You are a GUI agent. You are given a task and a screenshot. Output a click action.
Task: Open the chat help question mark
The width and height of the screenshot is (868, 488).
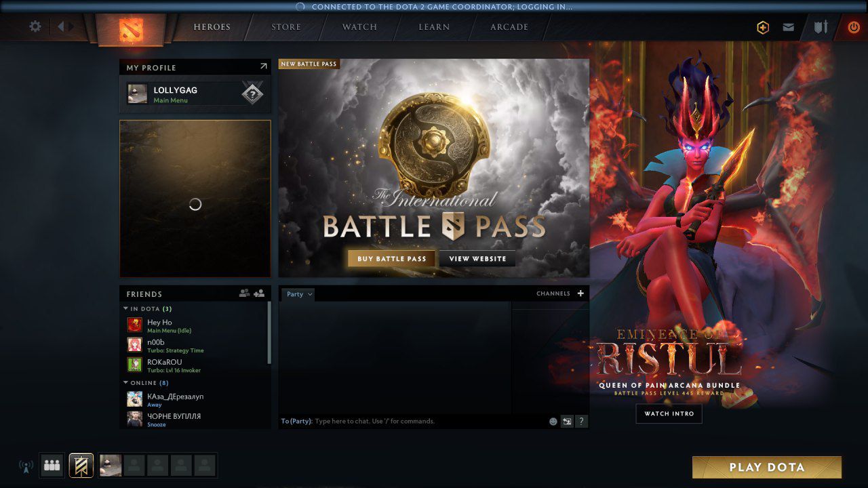pyautogui.click(x=581, y=421)
